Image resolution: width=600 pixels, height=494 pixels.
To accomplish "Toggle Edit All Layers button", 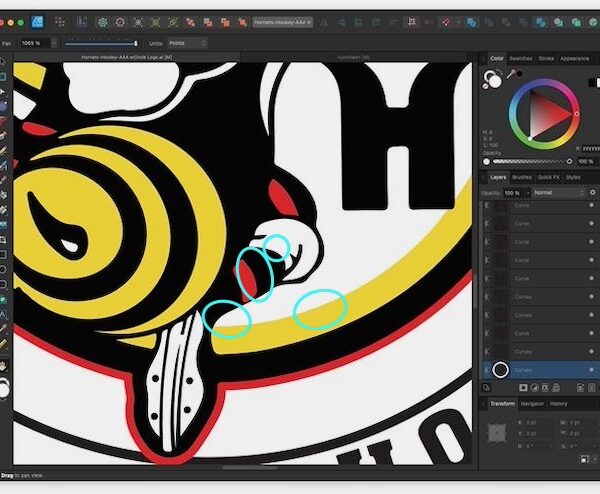I will [486, 388].
